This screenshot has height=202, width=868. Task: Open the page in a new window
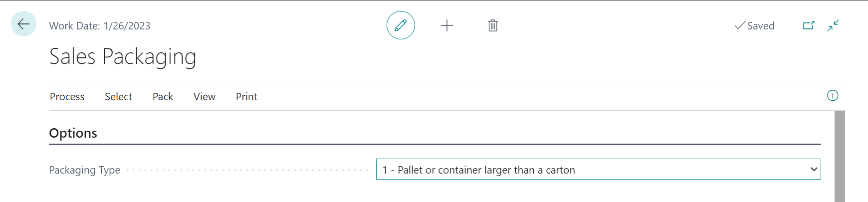809,25
